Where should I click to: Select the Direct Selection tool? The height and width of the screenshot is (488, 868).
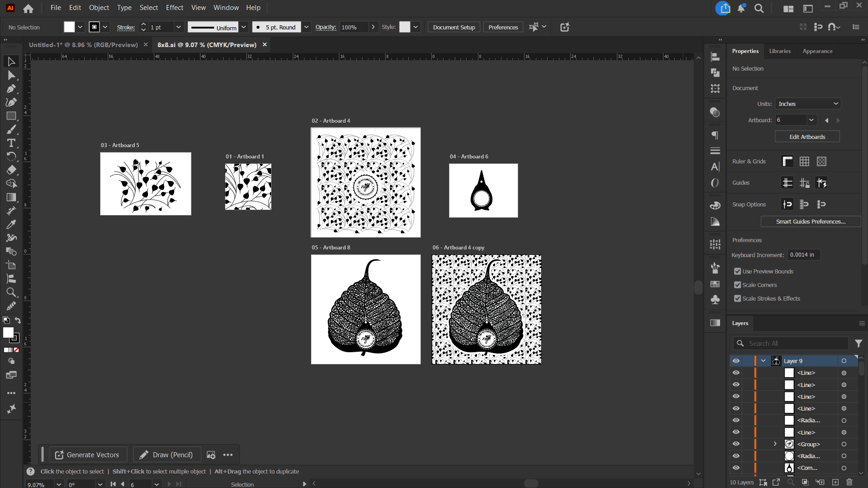click(11, 75)
